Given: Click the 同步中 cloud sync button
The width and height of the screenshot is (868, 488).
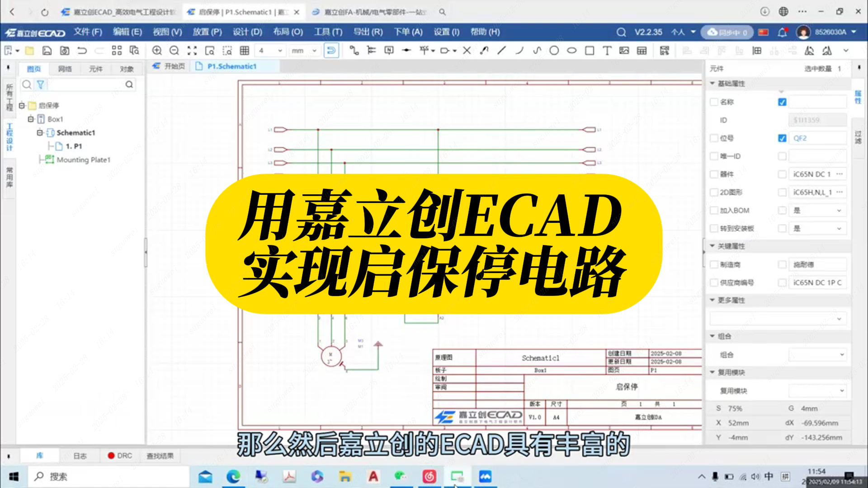Looking at the screenshot, I should 727,32.
